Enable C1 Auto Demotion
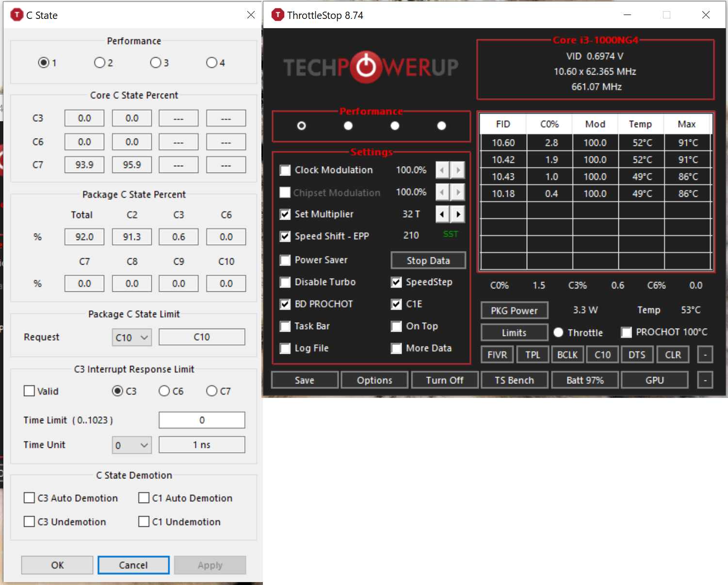This screenshot has width=728, height=585. click(x=144, y=498)
